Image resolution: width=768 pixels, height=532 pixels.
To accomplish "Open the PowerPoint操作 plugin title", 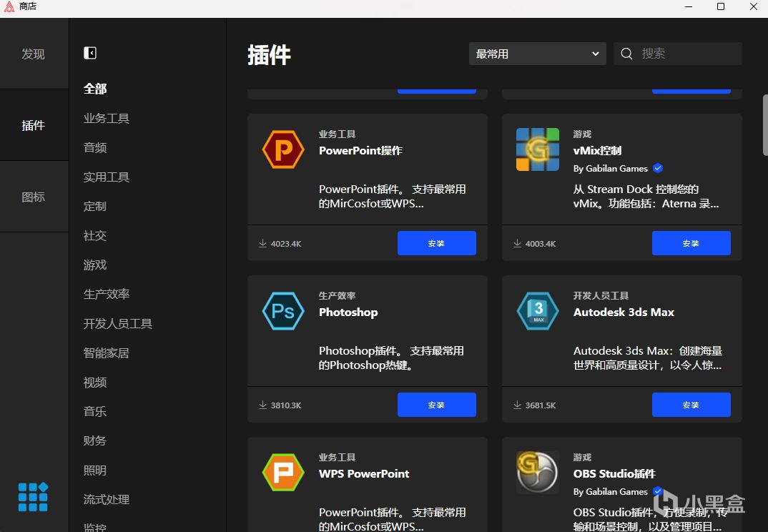I will (360, 150).
